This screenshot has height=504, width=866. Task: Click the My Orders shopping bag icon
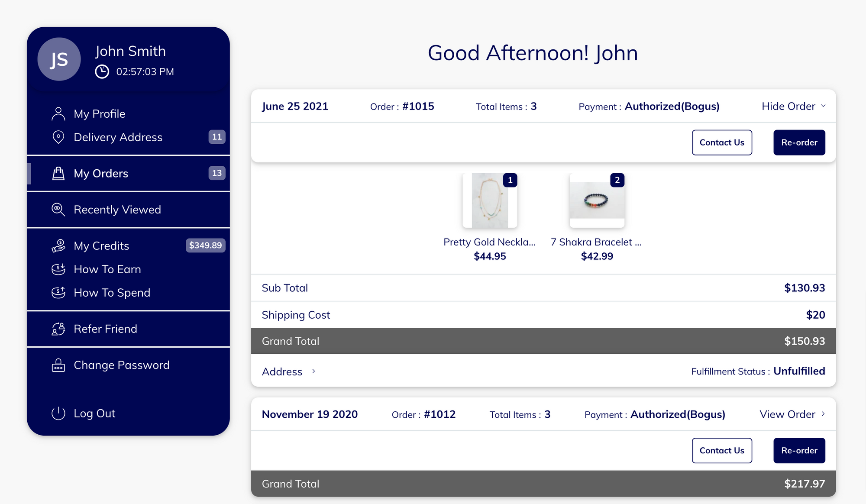pyautogui.click(x=58, y=173)
